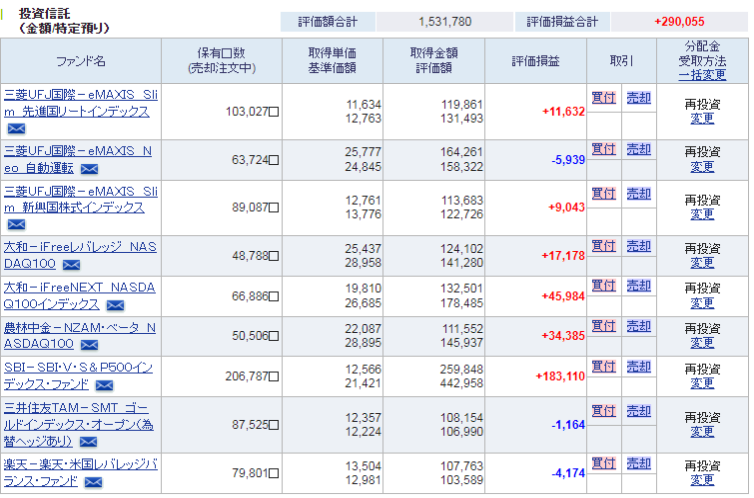Click envelope icon under eMAXIS Slim 新興国株式インデックス
This screenshot has width=754, height=498.
(x=17, y=225)
